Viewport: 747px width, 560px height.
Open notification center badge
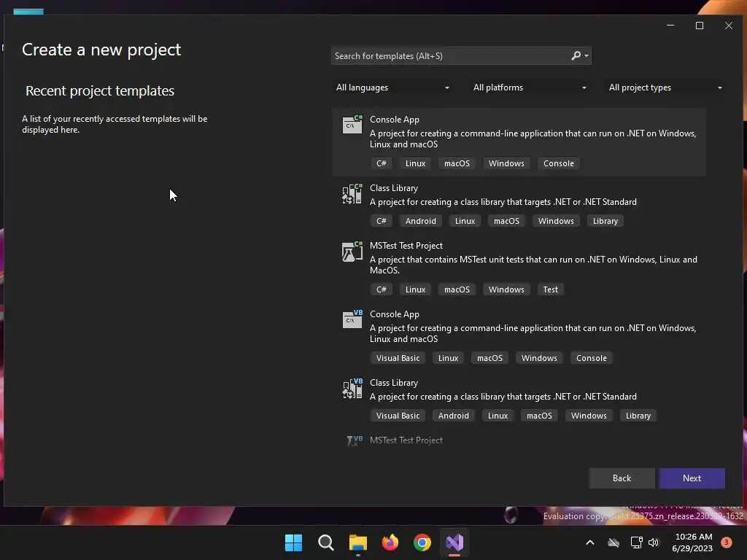pyautogui.click(x=726, y=542)
